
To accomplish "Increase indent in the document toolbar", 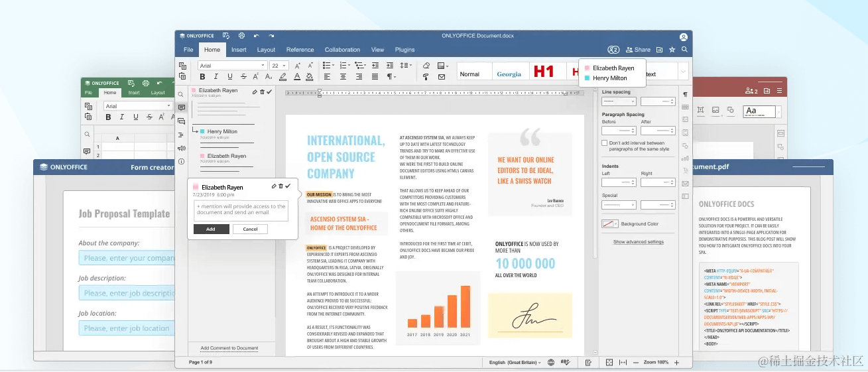I will pyautogui.click(x=391, y=66).
